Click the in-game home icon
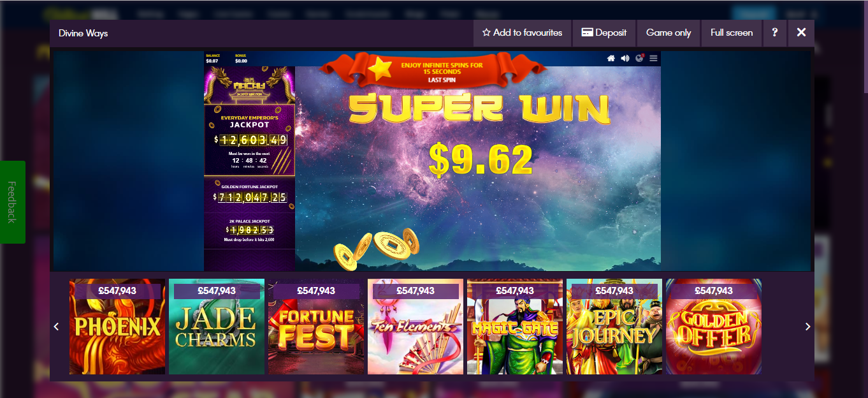This screenshot has height=398, width=868. pos(611,58)
